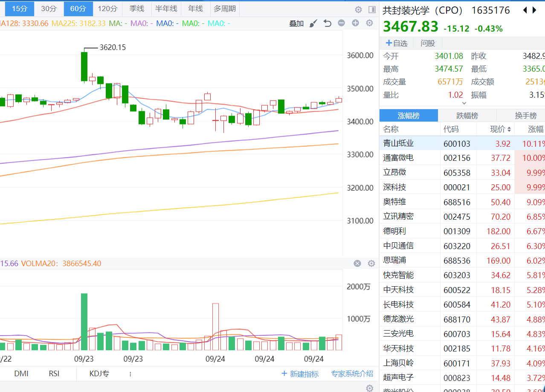Screen dimensions: 545x392
Task: Select the 30分 timeframe tab
Action: click(x=49, y=9)
